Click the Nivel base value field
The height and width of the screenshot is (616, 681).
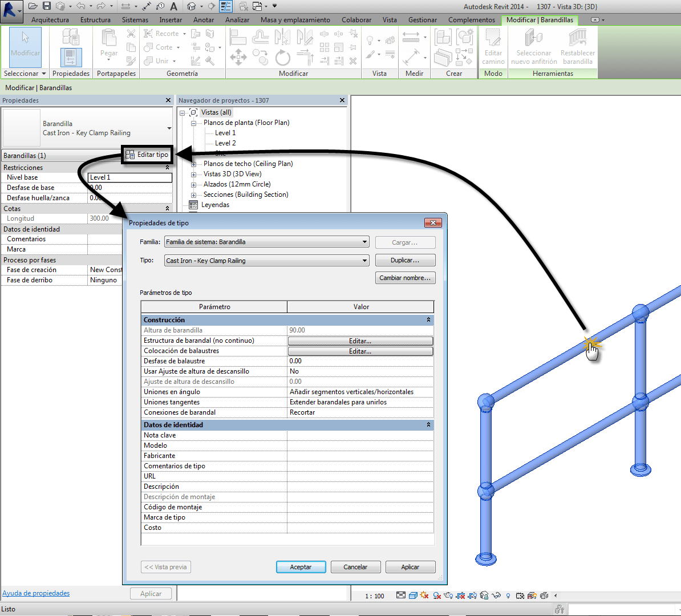pos(130,177)
